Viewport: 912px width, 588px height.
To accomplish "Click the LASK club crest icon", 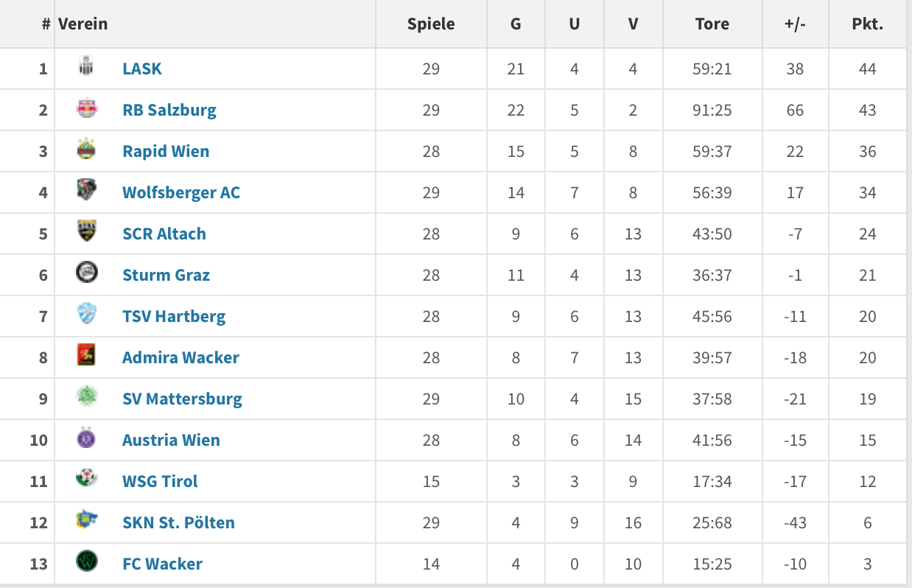I will click(x=86, y=67).
